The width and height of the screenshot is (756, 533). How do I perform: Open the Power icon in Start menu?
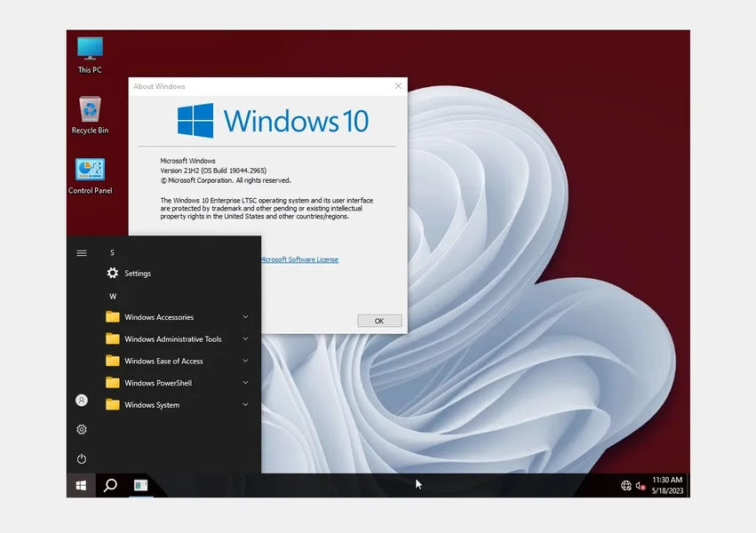pyautogui.click(x=82, y=458)
